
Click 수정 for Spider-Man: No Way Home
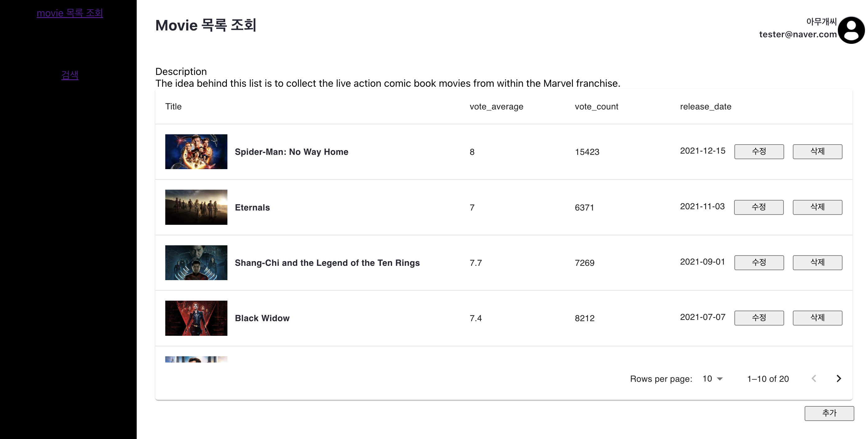(x=759, y=152)
